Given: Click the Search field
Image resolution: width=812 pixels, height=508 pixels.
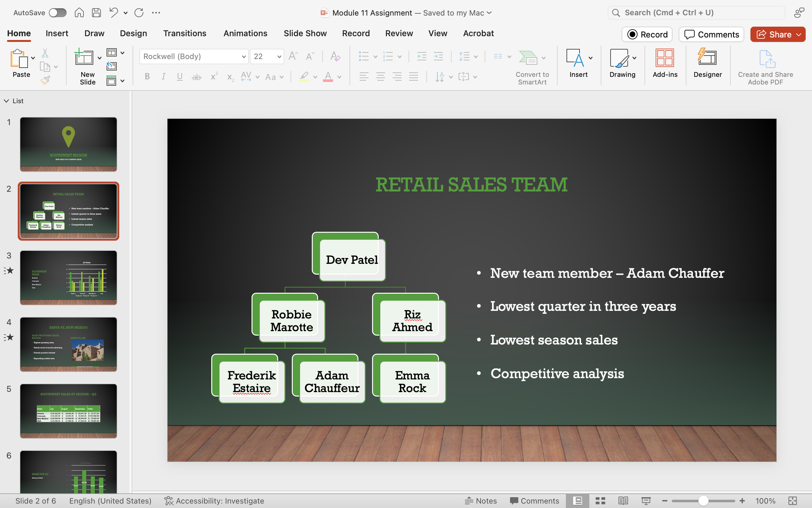Looking at the screenshot, I should tap(696, 13).
